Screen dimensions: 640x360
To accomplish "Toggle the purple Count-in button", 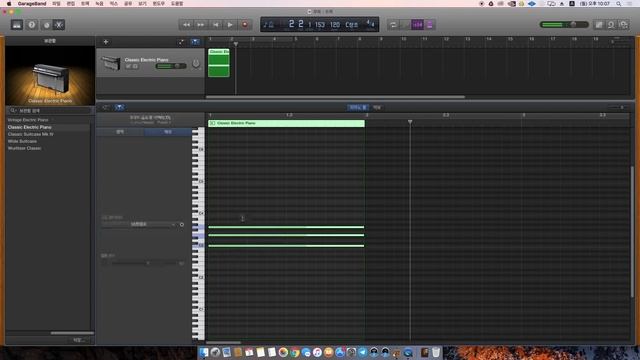I will [418, 25].
